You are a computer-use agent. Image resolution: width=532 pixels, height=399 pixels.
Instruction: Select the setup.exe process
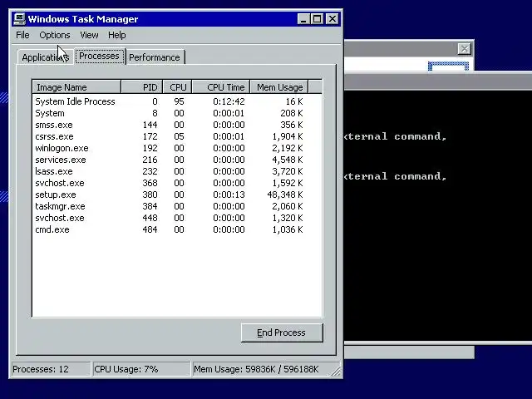click(x=169, y=195)
